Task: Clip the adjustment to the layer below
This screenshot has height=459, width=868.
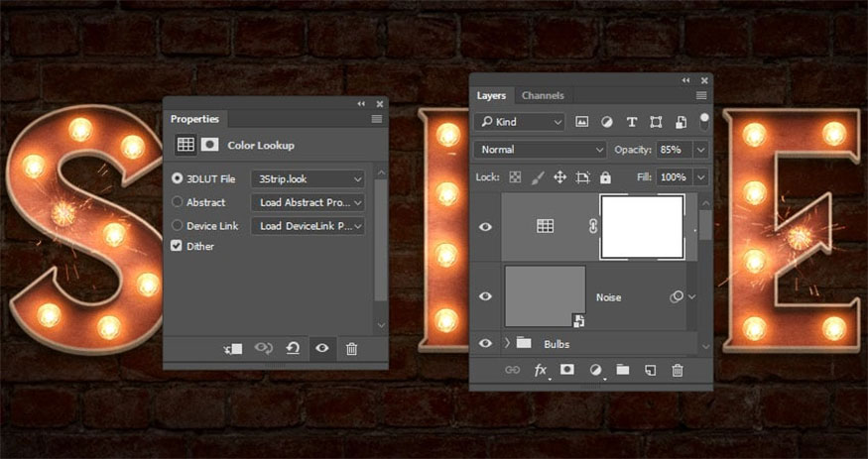Action: [x=233, y=349]
